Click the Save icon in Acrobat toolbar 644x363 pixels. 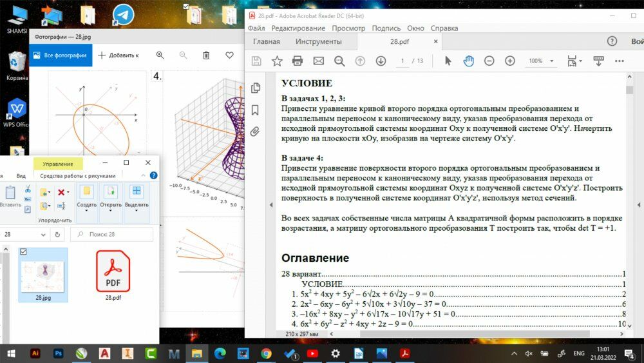(256, 61)
